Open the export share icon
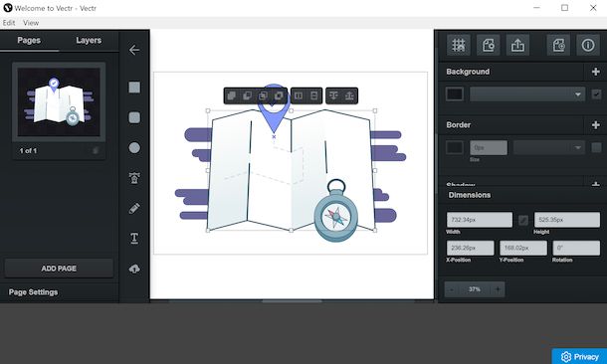Screen dimensions: 607x364 point(517,46)
